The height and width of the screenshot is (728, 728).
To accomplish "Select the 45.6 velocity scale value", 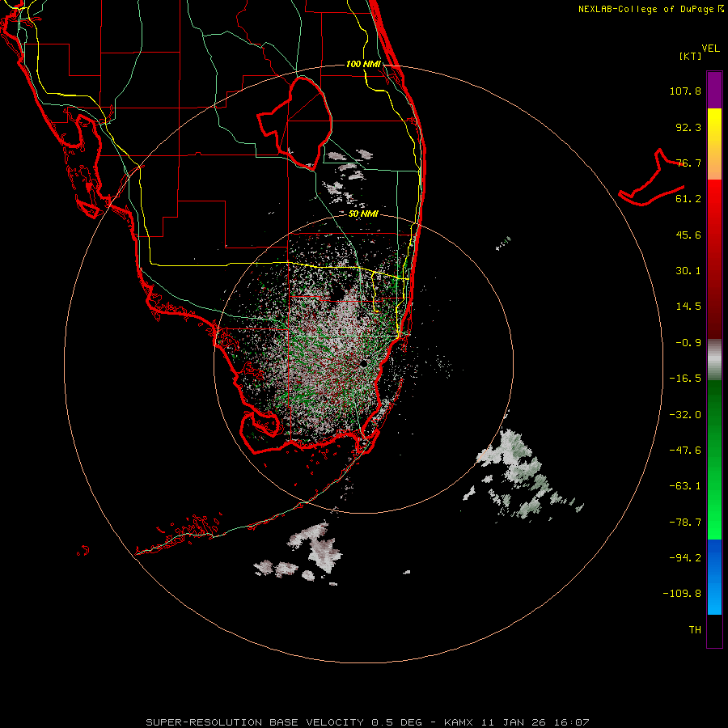I will click(688, 235).
